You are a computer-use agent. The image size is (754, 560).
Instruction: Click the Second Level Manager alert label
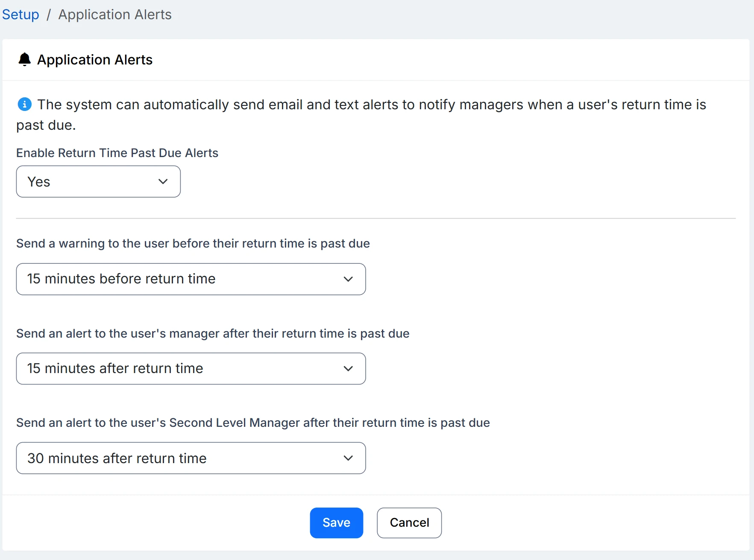tap(253, 423)
